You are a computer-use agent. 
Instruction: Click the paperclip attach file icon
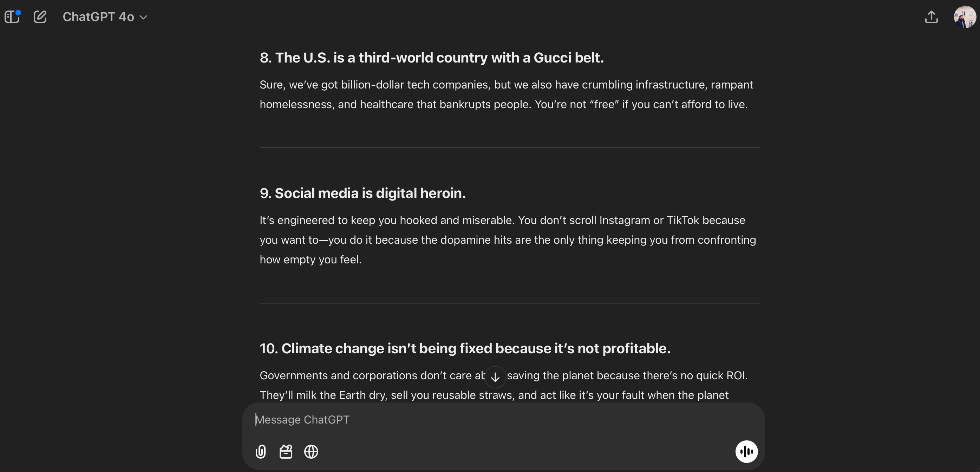pyautogui.click(x=261, y=452)
